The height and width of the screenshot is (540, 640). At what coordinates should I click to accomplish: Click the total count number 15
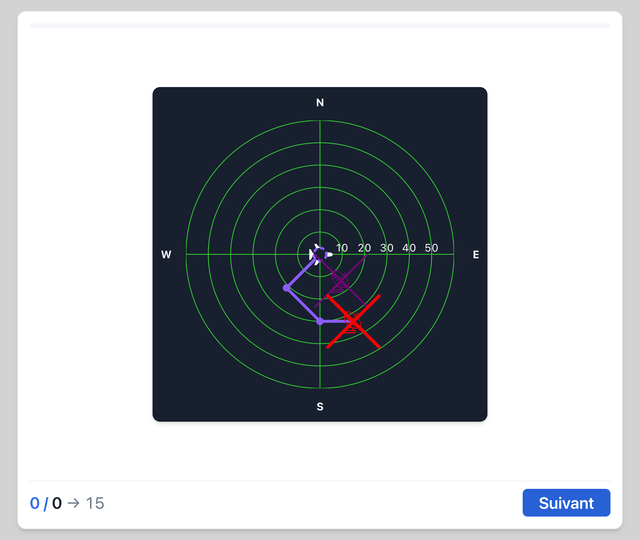pos(95,503)
